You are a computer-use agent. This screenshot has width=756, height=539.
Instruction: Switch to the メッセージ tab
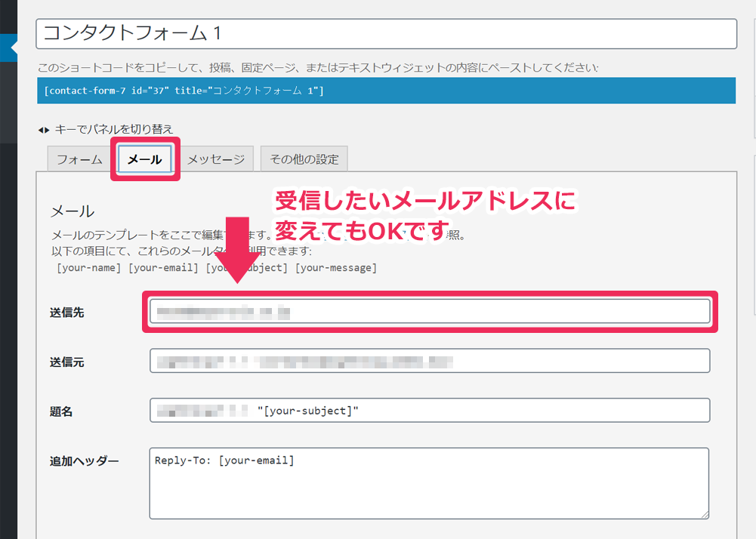216,159
